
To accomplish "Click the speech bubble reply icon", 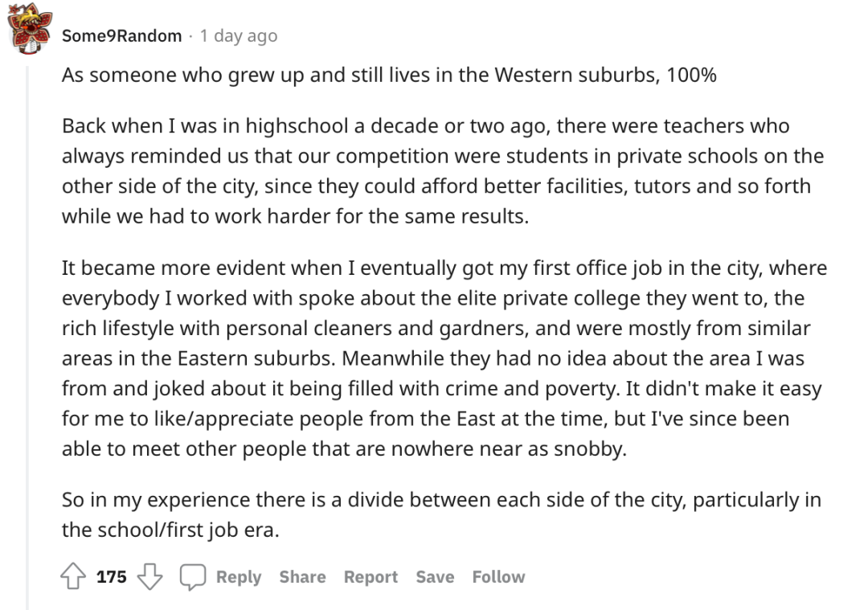I will click(193, 577).
